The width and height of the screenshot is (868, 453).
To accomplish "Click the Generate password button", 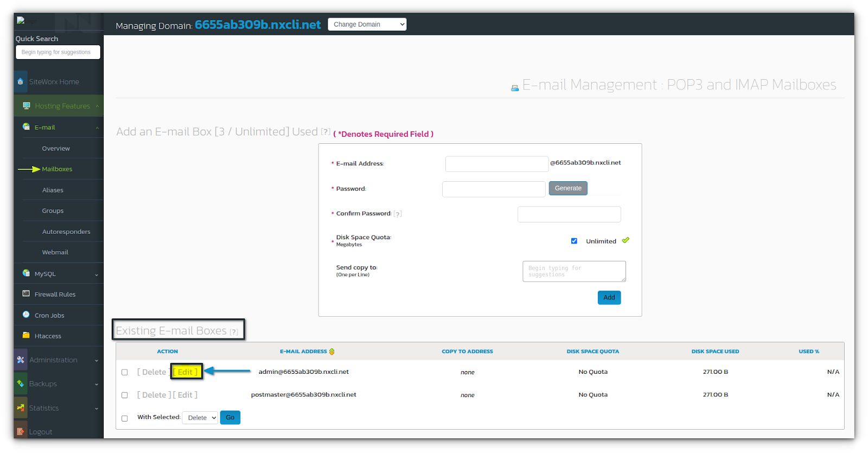I will [x=568, y=188].
